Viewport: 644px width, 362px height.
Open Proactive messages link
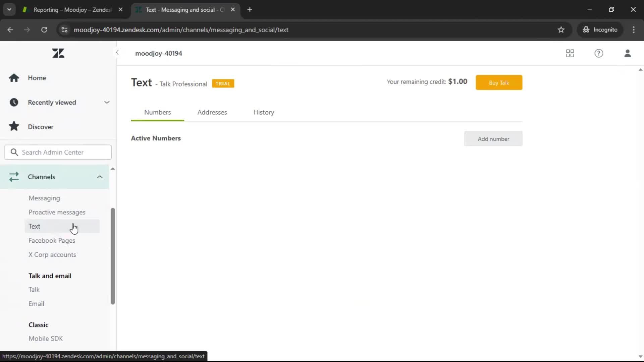(x=57, y=212)
